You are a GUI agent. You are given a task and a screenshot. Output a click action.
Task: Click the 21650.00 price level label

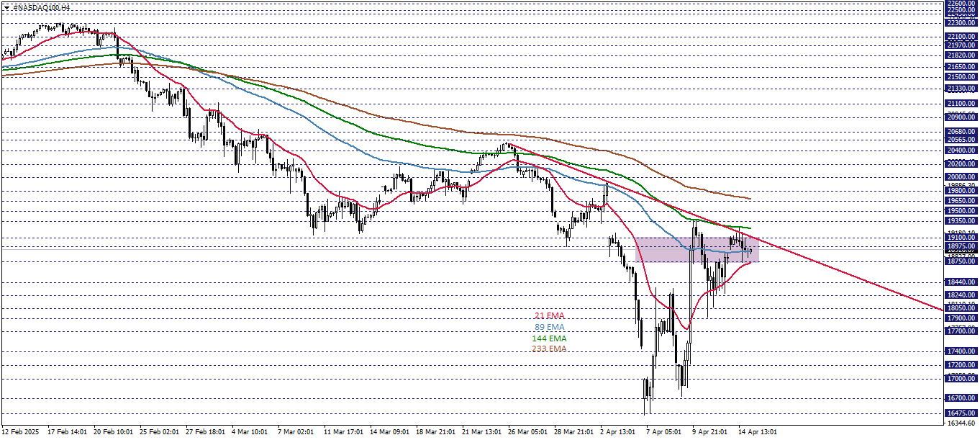[x=962, y=67]
